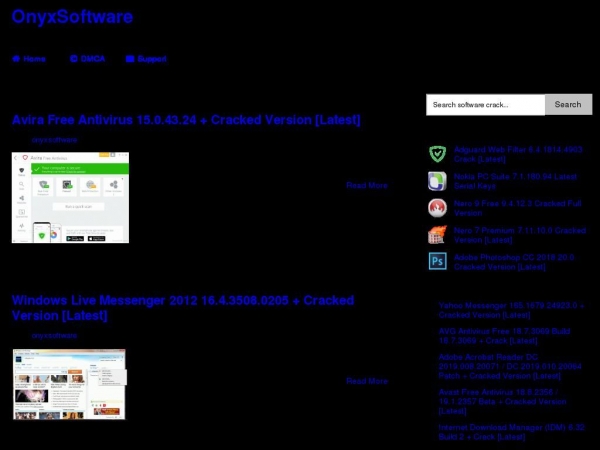Open Adobe Photoshop CC 2019 link

click(514, 262)
